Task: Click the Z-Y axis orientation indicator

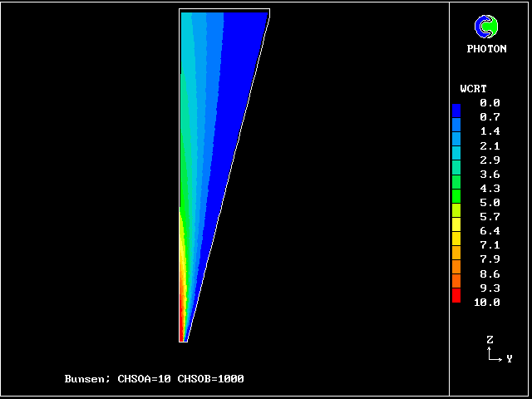Action: coord(495,352)
